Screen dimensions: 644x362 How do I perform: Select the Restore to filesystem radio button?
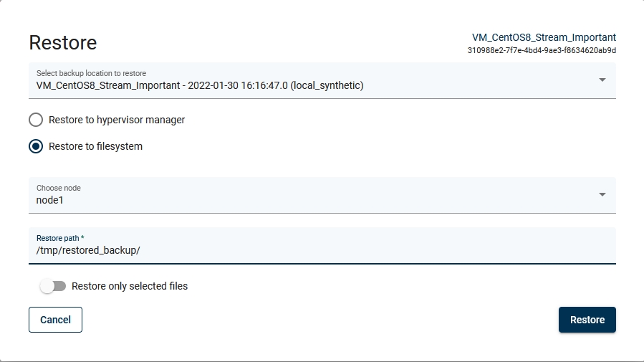(x=36, y=146)
